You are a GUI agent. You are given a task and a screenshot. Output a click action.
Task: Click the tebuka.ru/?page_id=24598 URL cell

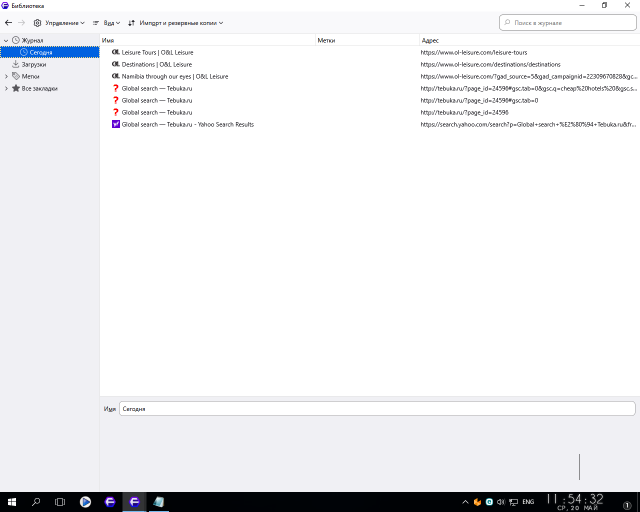coord(464,112)
